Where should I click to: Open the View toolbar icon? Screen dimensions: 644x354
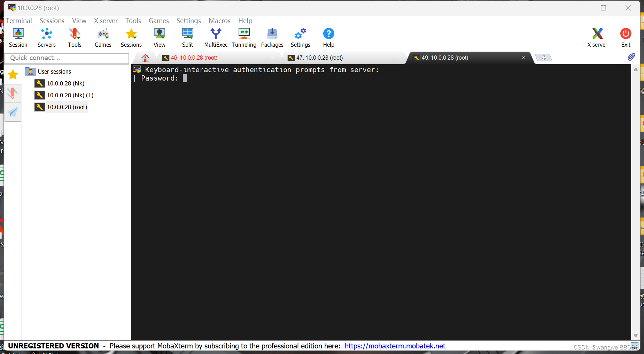point(160,38)
